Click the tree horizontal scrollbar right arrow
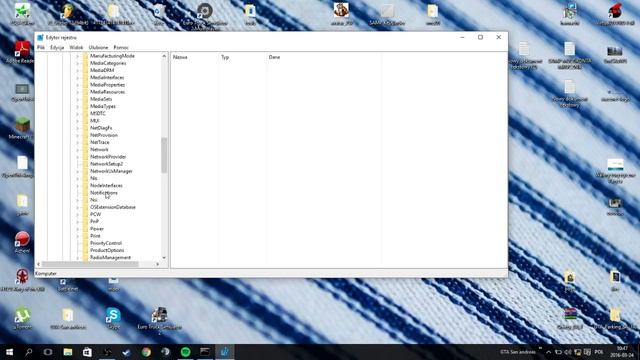The height and width of the screenshot is (360, 640). click(x=158, y=264)
